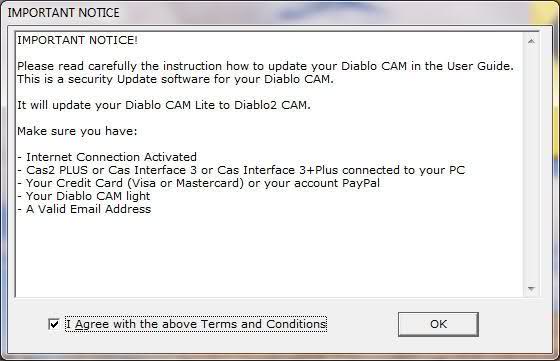Click the 'Cas2 PLUS or Cas Interface 3' list item
The width and height of the screenshot is (560, 361).
pos(241,170)
